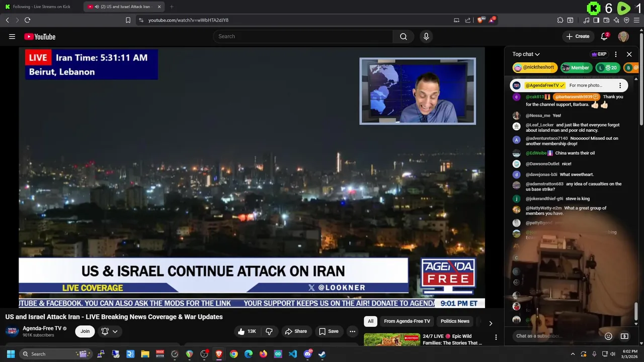Open Steam from the taskbar
The height and width of the screenshot is (362, 644).
pyautogui.click(x=322, y=354)
